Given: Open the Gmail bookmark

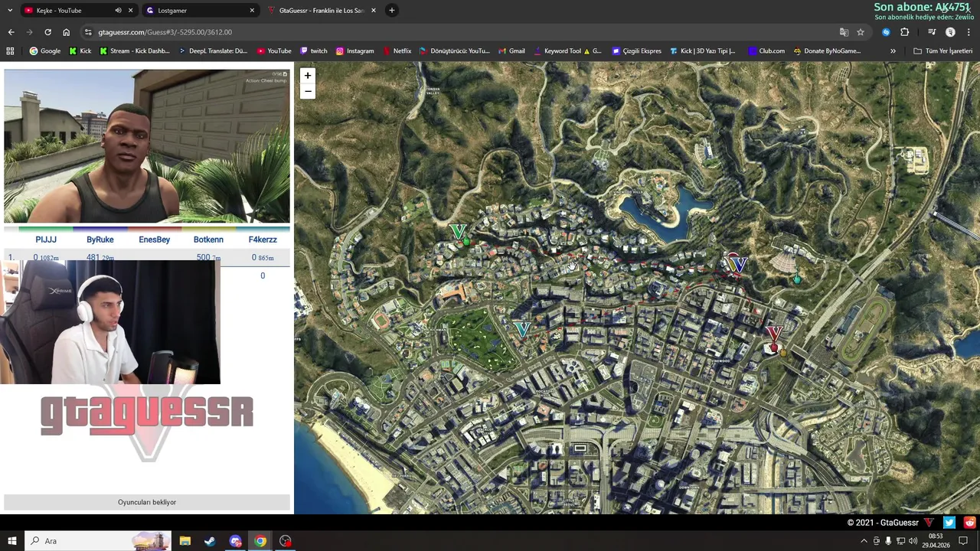Looking at the screenshot, I should [511, 51].
